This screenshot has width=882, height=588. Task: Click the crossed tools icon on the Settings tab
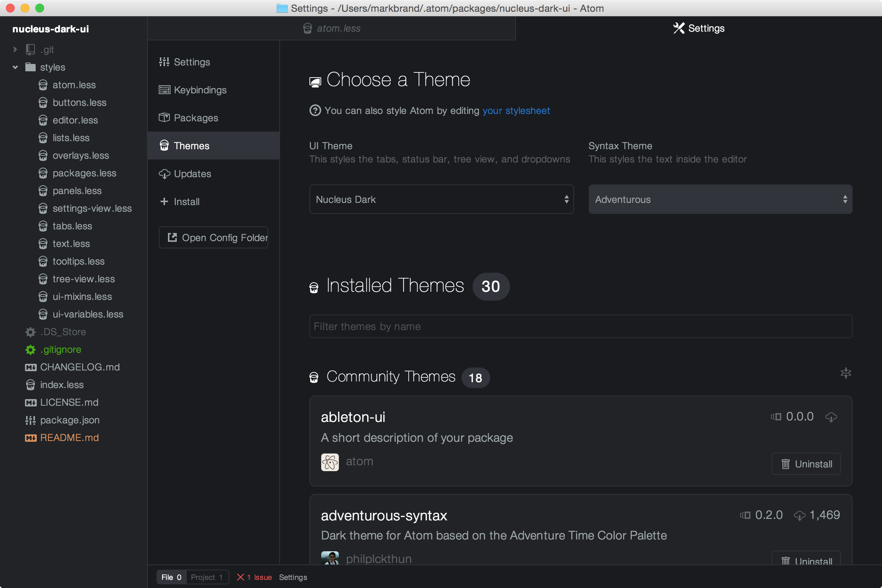pos(679,28)
